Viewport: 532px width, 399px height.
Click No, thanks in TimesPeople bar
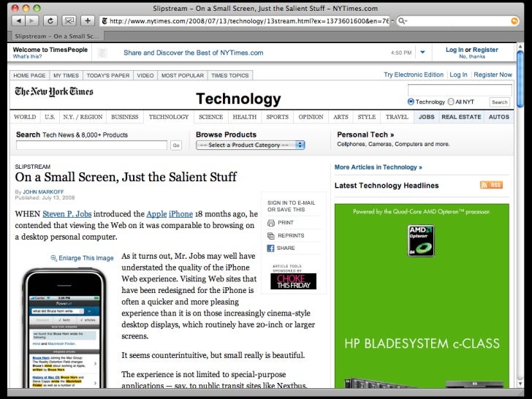pyautogui.click(x=472, y=57)
